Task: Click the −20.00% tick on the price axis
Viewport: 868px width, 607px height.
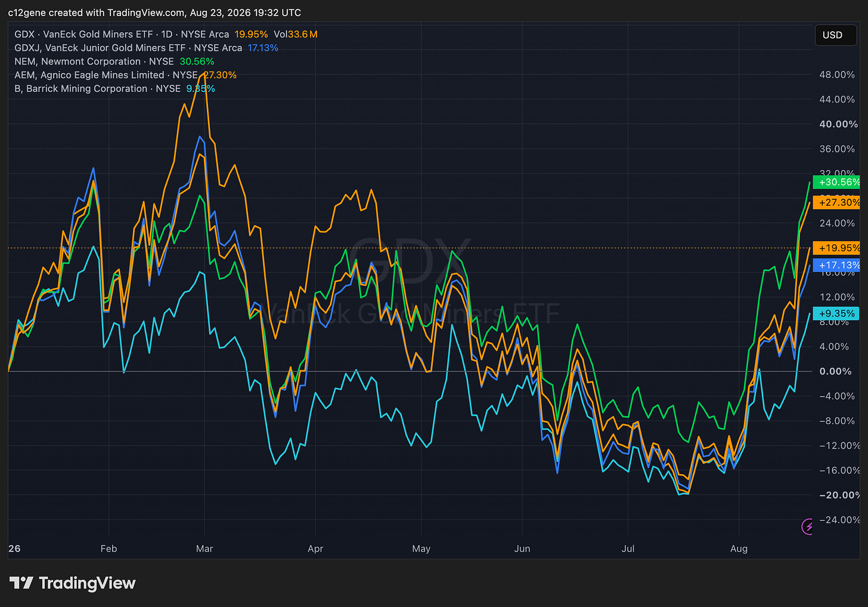Action: pyautogui.click(x=839, y=495)
